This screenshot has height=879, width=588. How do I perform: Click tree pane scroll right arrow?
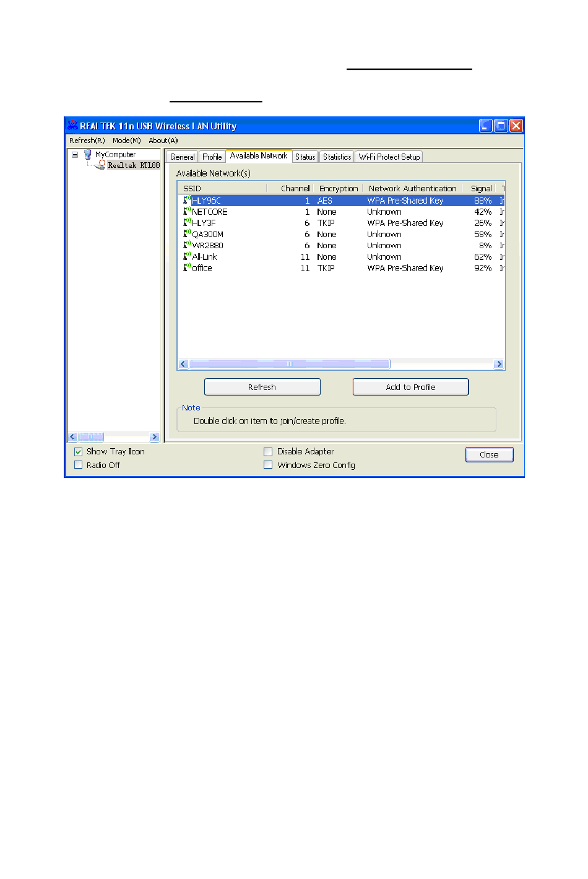(x=155, y=437)
